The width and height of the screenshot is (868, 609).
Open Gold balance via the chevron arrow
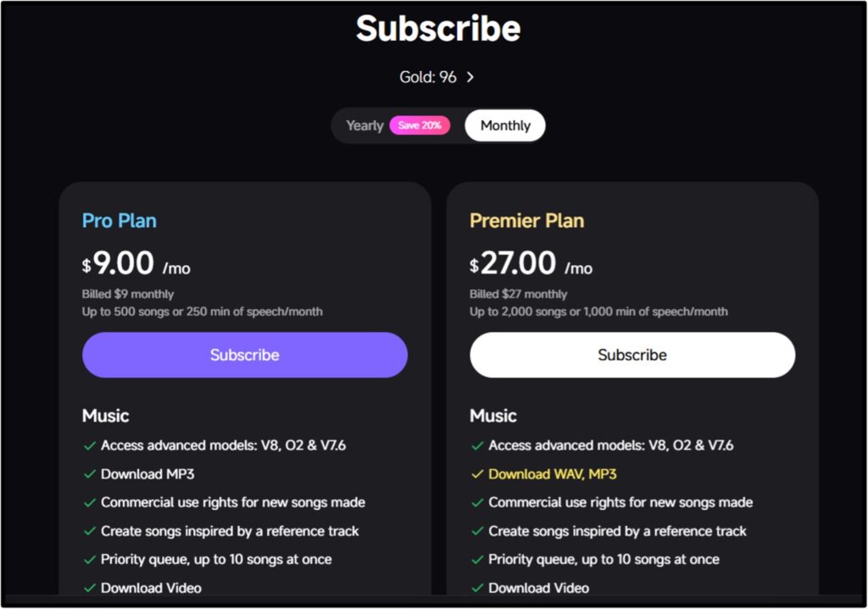pos(470,77)
